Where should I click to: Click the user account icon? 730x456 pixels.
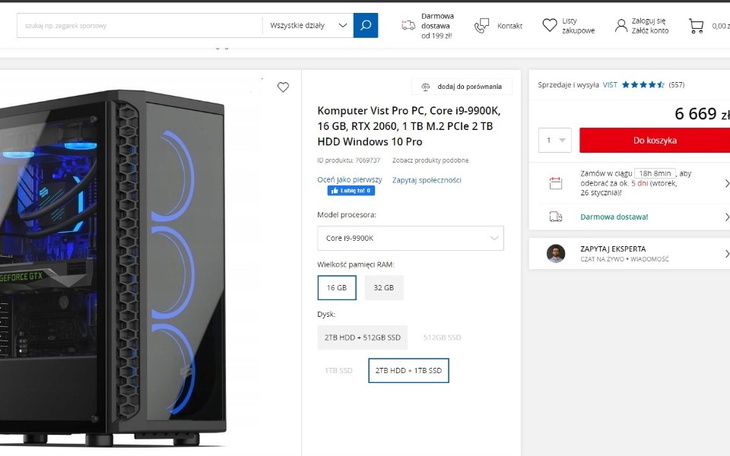click(x=621, y=25)
